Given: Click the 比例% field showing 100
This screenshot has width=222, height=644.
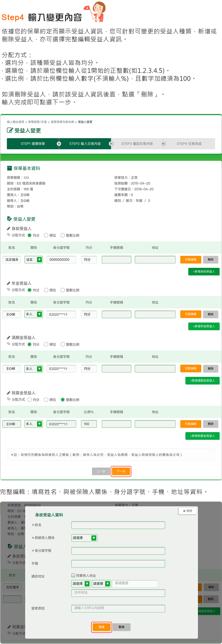Looking at the screenshot, I should tap(89, 424).
